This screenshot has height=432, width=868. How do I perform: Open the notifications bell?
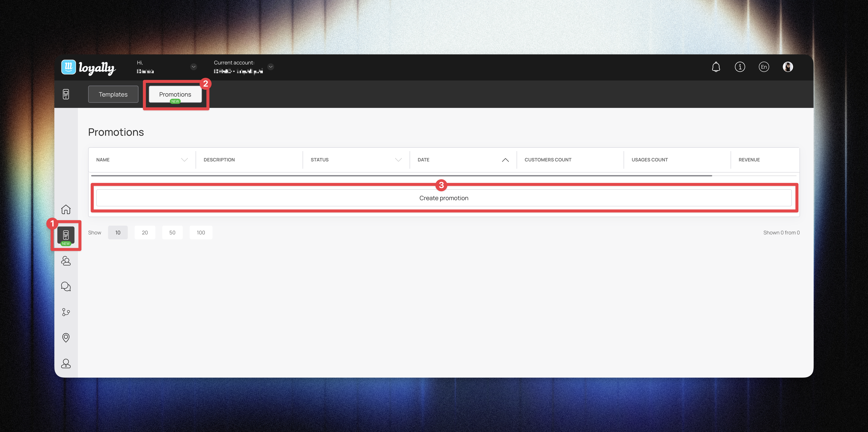click(716, 67)
